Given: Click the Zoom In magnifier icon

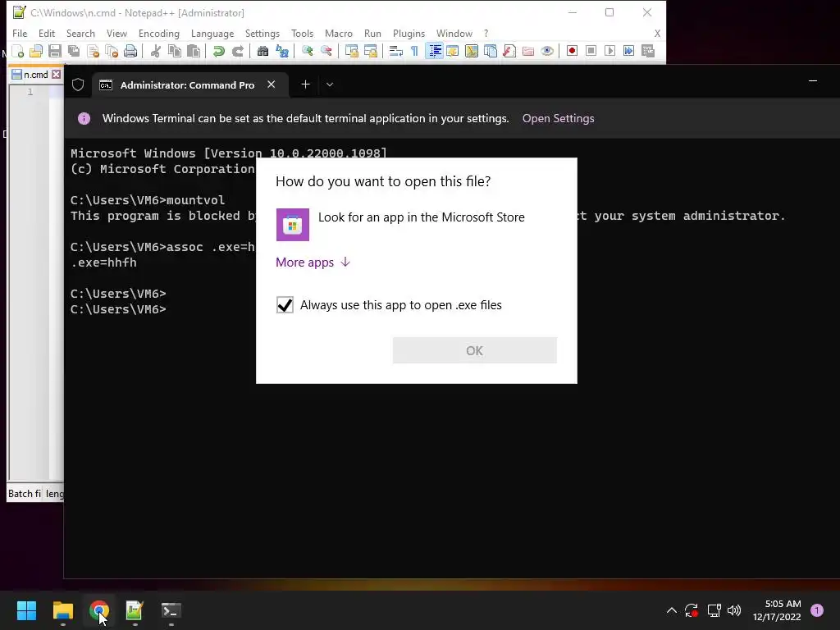Looking at the screenshot, I should pos(307,51).
